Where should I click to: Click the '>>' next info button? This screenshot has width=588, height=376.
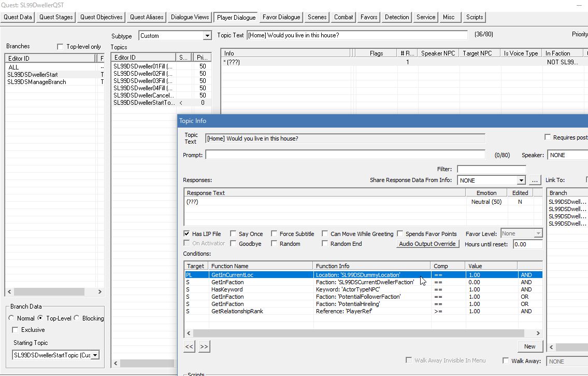coord(204,346)
